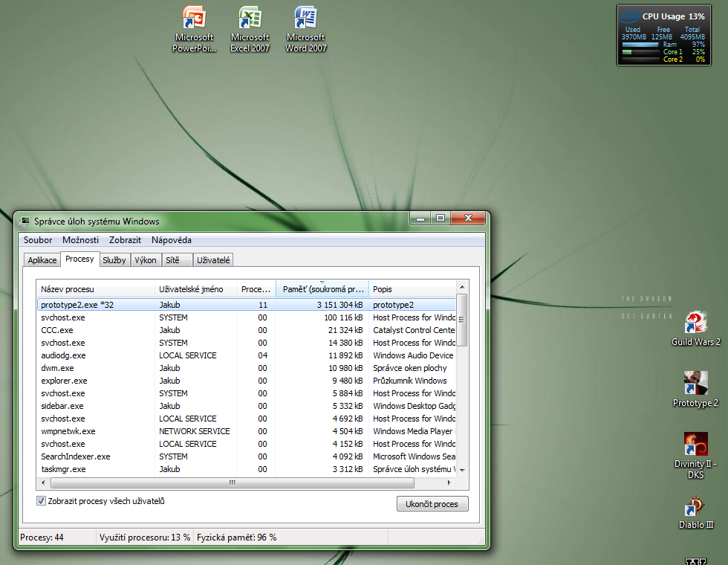Sort by 'Paměť (soukromá pr...' column header
The image size is (728, 565).
pos(322,289)
